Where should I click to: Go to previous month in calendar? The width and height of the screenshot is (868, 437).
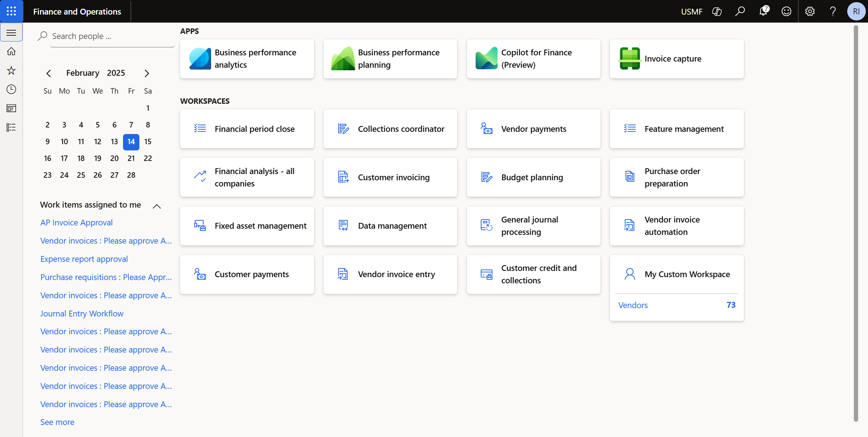click(49, 73)
